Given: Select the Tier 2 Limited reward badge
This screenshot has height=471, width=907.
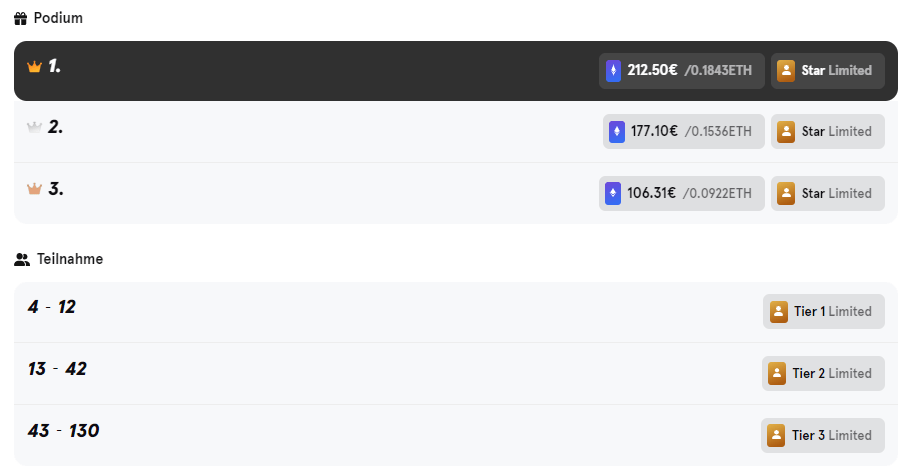Looking at the screenshot, I should 823,373.
